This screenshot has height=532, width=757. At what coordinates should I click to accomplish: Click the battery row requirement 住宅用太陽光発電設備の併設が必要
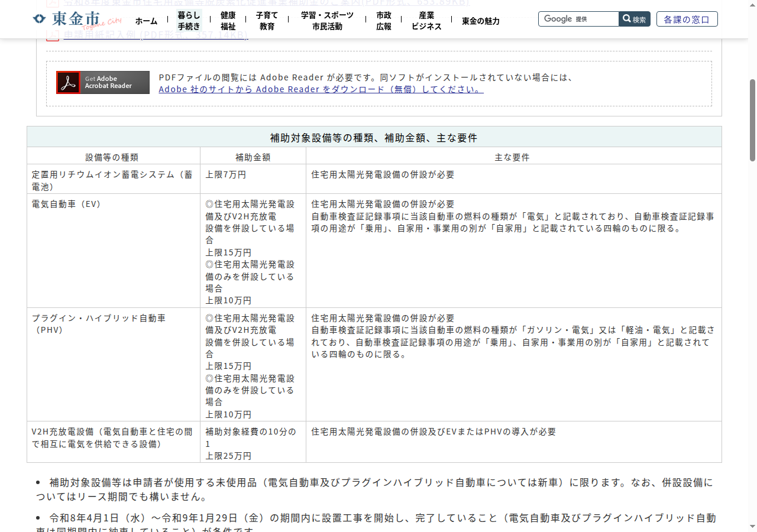(x=383, y=175)
